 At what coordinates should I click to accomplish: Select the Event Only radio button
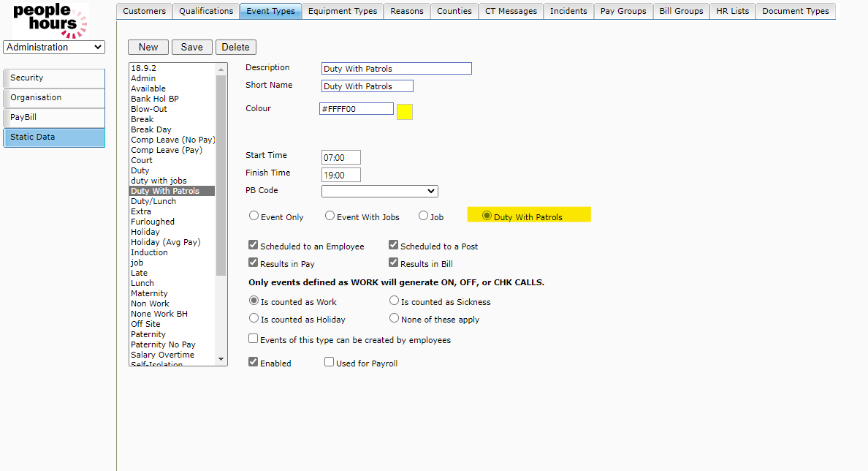pos(254,216)
